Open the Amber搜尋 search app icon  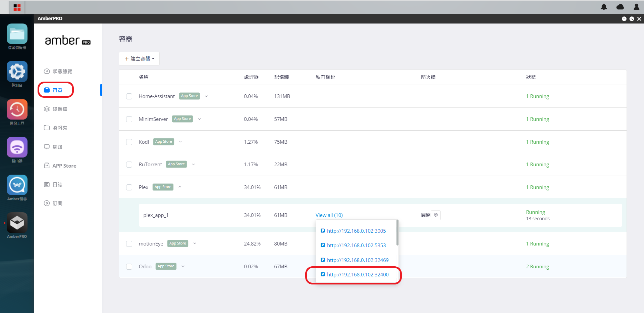click(x=17, y=185)
